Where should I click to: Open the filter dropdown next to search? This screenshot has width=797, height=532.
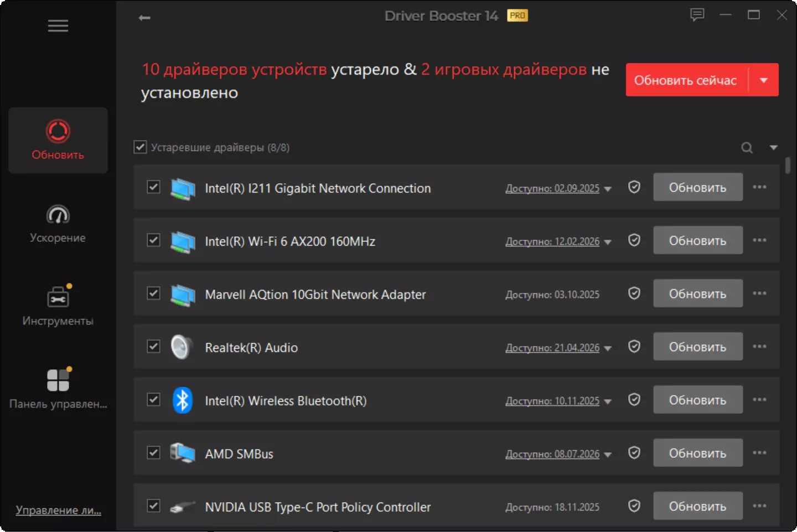(x=773, y=148)
